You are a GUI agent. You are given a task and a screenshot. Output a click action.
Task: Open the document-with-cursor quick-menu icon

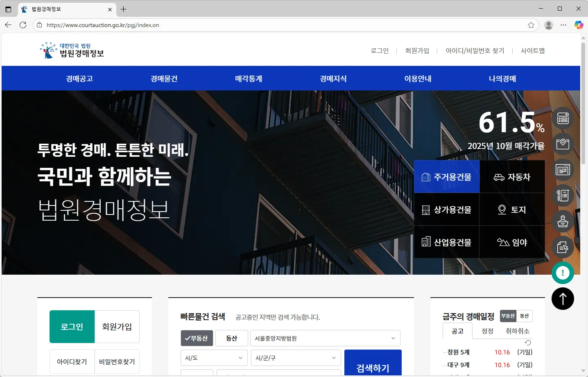(x=563, y=247)
